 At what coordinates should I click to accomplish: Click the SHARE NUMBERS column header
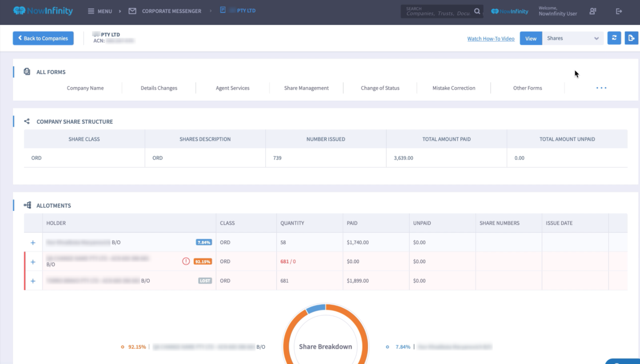click(499, 223)
